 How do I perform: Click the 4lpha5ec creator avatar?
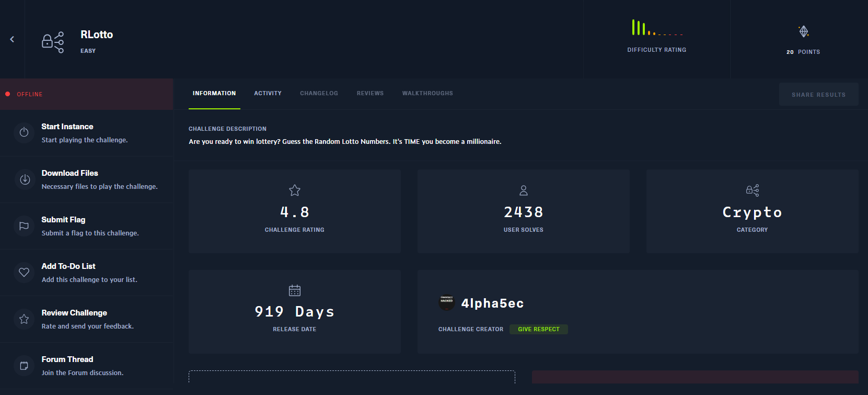pos(447,302)
